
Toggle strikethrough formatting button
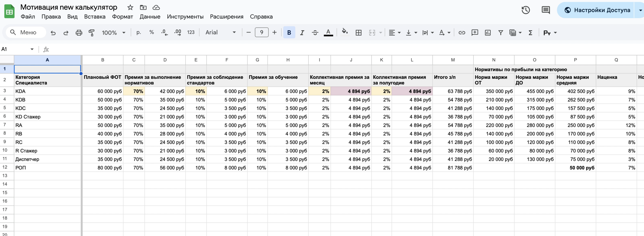(315, 33)
